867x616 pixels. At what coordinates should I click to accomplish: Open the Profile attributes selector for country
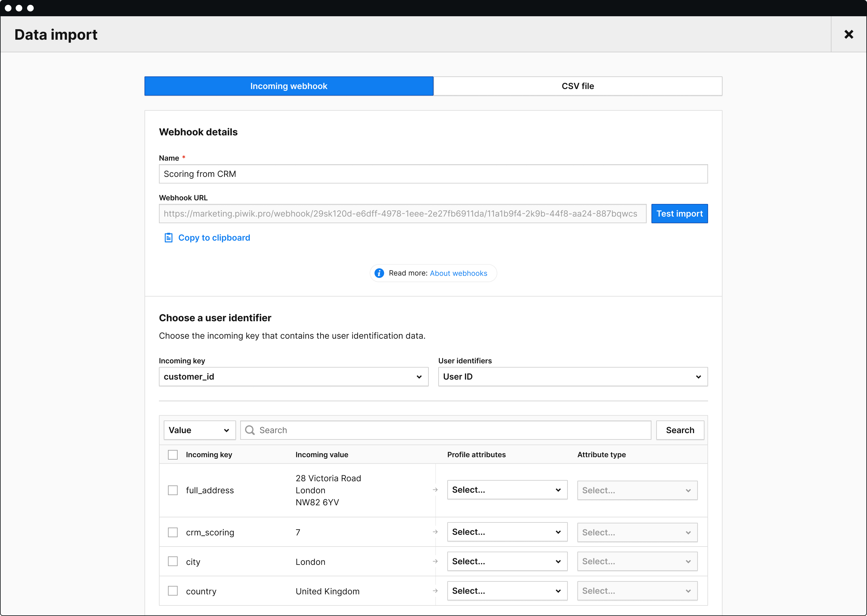pyautogui.click(x=507, y=591)
